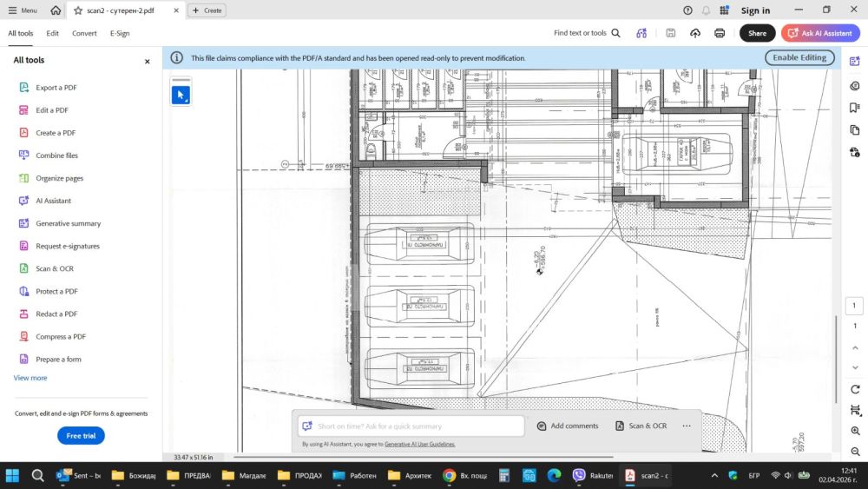Expand View more in All tools
Screen dimensions: 868x489
click(x=30, y=378)
